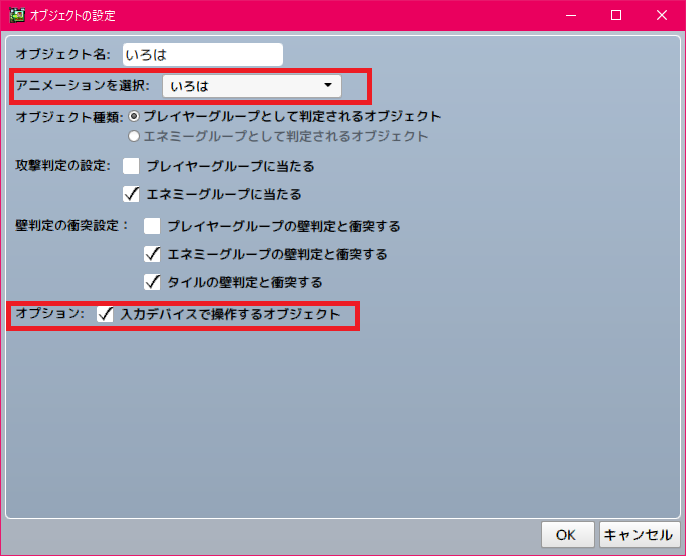Click the app icon in title bar
Image resolution: width=686 pixels, height=556 pixels.
tap(17, 15)
